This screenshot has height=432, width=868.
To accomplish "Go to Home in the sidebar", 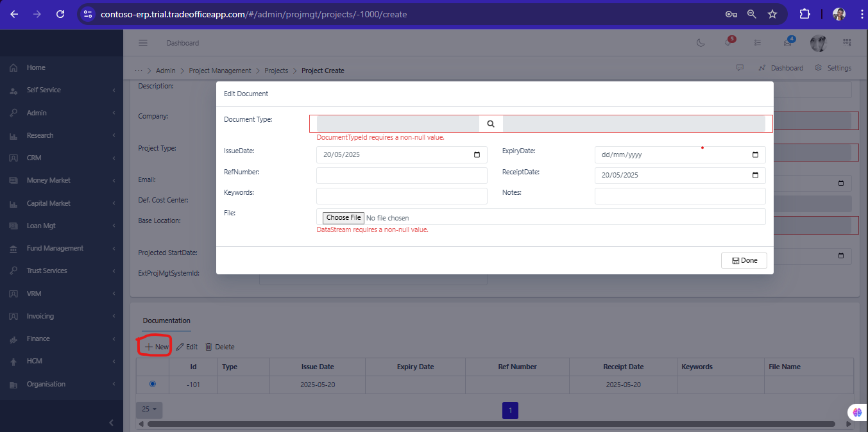I will tap(36, 67).
